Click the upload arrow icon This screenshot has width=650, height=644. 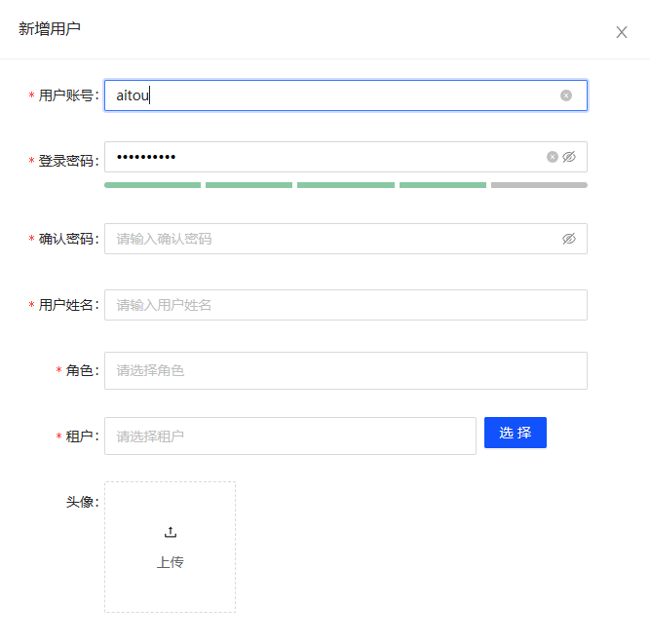[x=171, y=532]
